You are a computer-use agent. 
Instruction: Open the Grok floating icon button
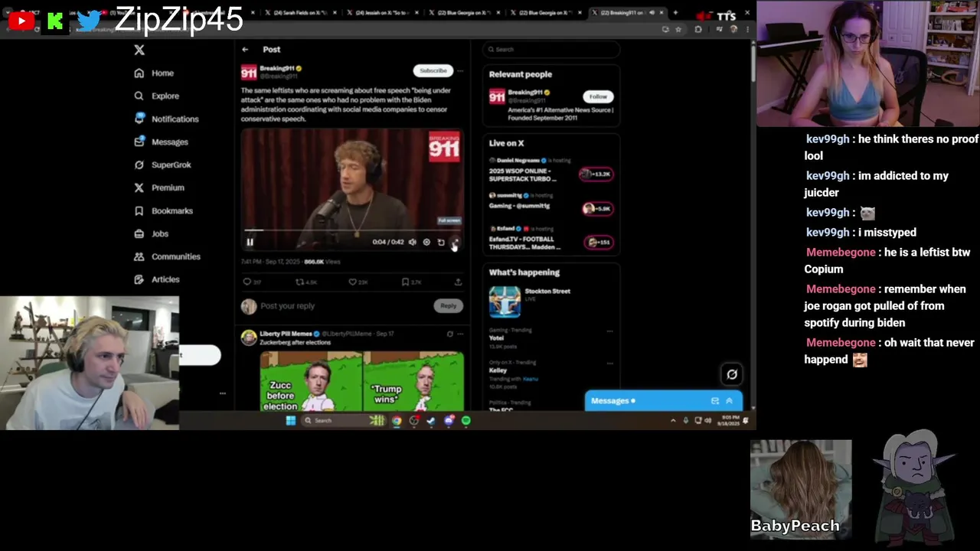coord(732,374)
